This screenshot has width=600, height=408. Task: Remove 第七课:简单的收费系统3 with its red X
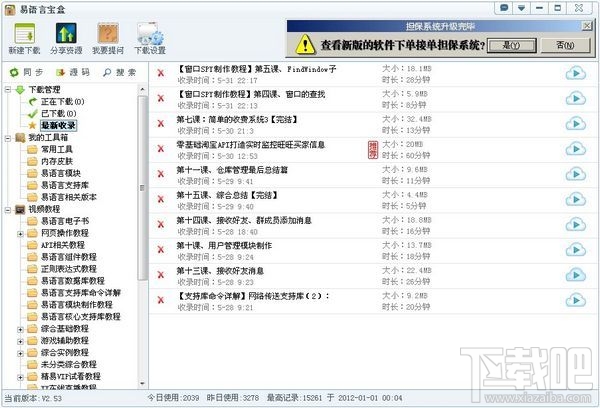pos(161,123)
